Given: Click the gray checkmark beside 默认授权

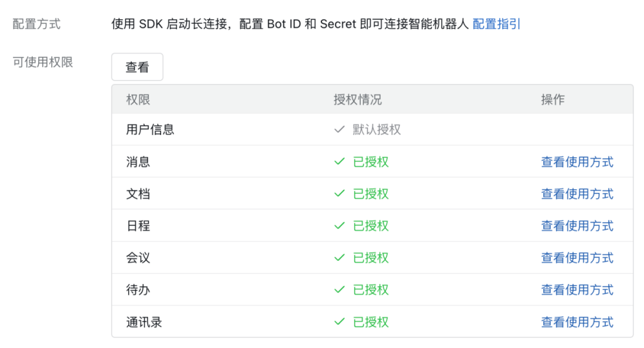Looking at the screenshot, I should tap(340, 130).
